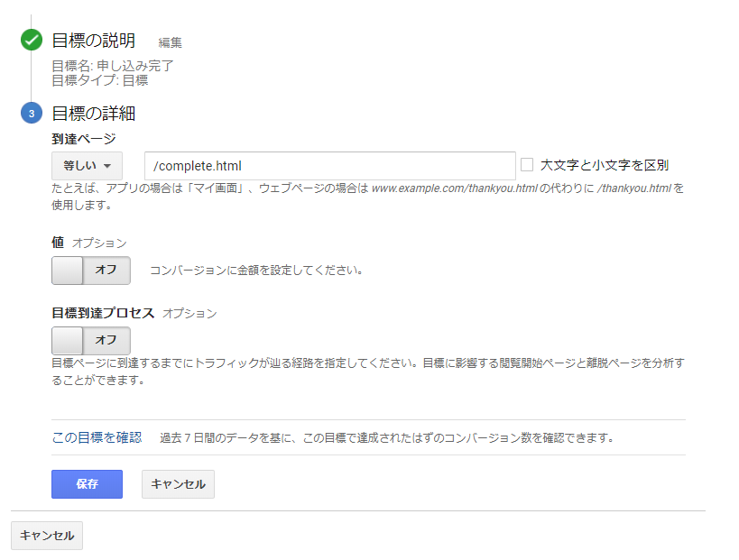Focus the /complete.html destination field
The image size is (739, 560).
coord(329,166)
